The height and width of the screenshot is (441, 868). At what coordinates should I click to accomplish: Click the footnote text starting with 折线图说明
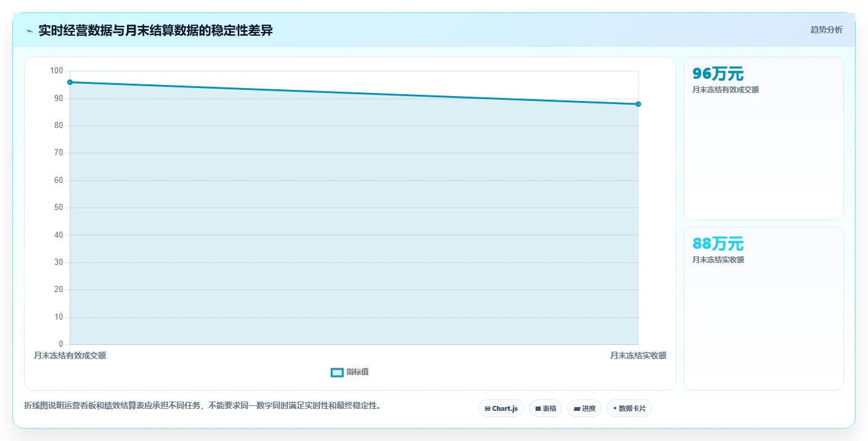tap(202, 405)
